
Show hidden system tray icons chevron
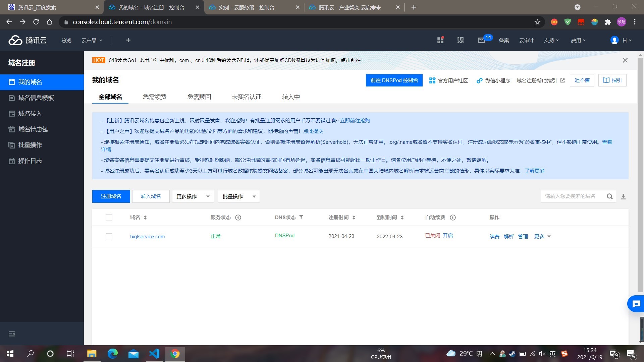pos(492,354)
